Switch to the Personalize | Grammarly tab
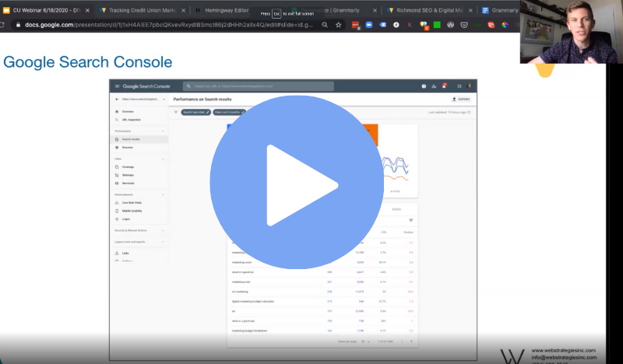Screen dimensions: 623x364 334,10
